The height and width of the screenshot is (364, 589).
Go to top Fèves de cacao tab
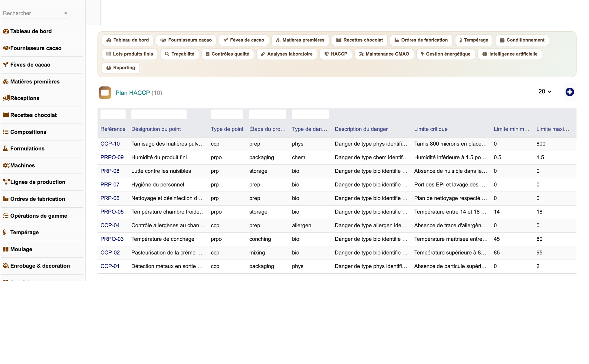point(244,40)
